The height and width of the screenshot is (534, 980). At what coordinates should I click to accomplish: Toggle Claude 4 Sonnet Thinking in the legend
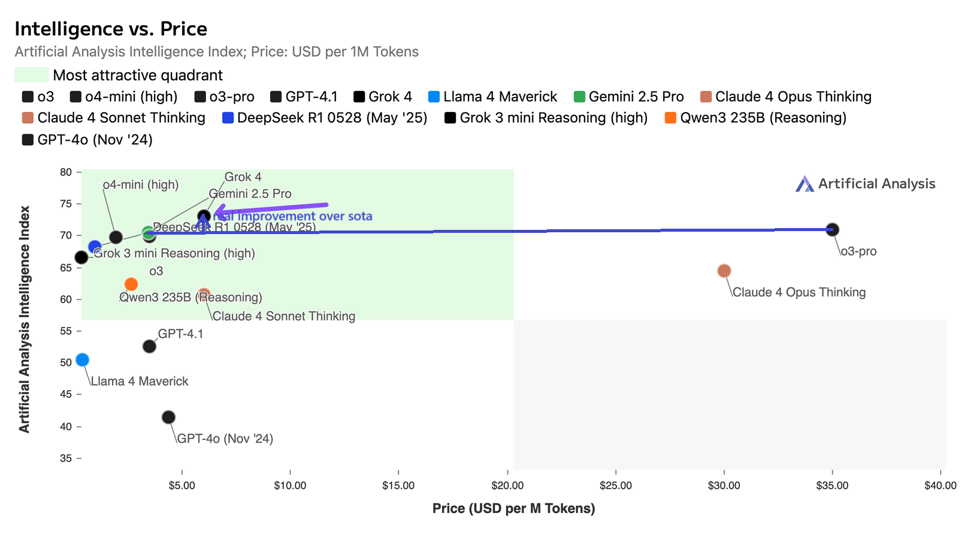(114, 118)
